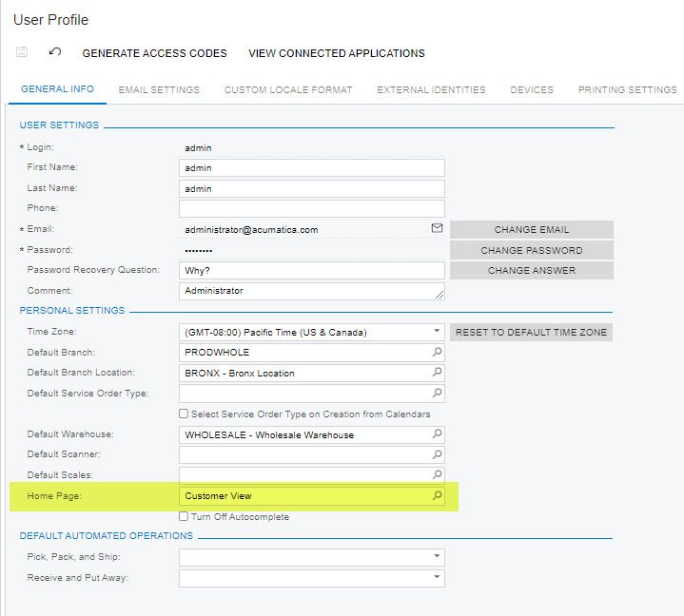684x616 pixels.
Task: Click Generate Access Codes toolbar command
Action: (154, 53)
